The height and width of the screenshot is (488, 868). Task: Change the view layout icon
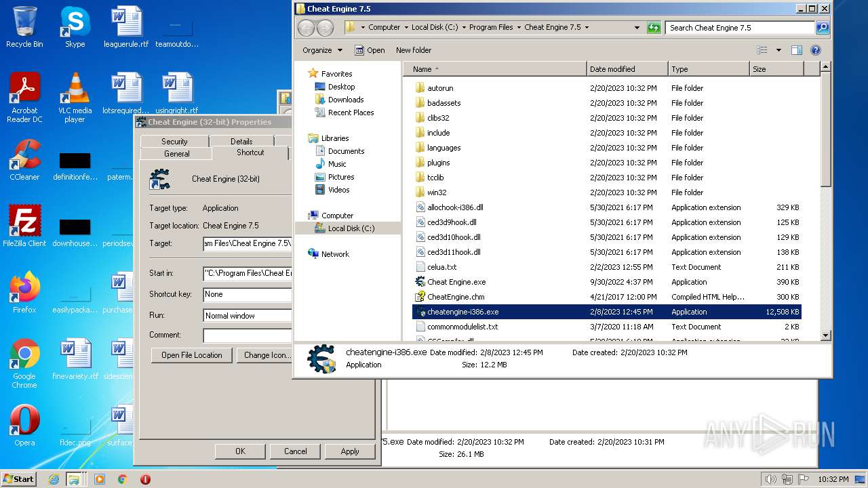click(x=762, y=50)
